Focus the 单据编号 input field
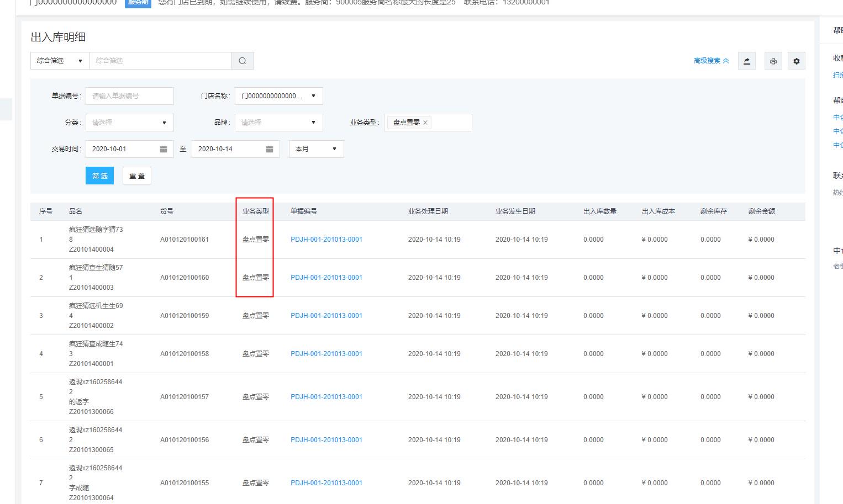This screenshot has height=504, width=843. pyautogui.click(x=129, y=96)
